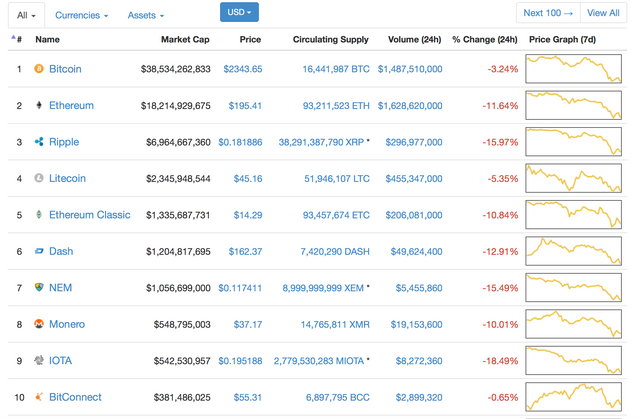640x419 pixels.
Task: Open Dash 7d price graph
Action: point(573,251)
